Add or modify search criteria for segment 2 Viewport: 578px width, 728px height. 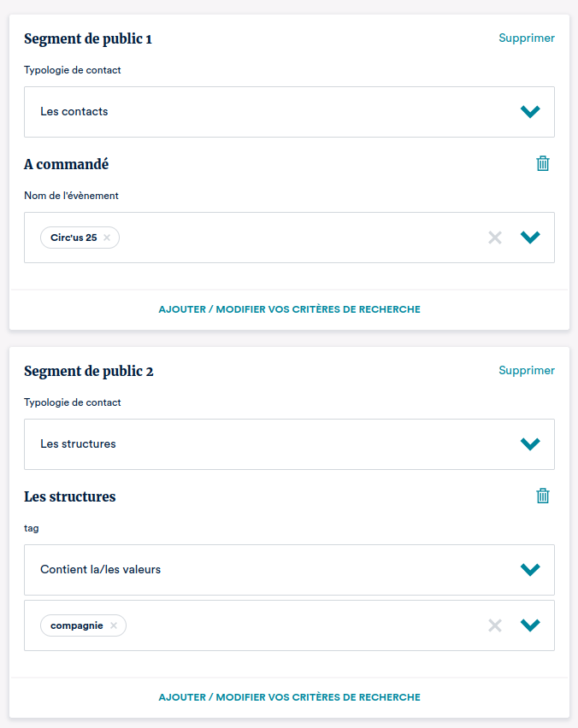pyautogui.click(x=289, y=697)
